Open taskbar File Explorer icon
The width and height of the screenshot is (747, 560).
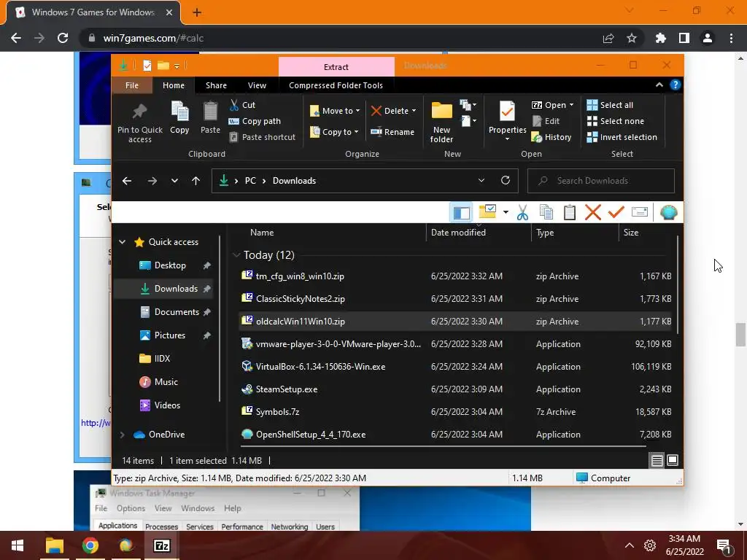pos(54,545)
